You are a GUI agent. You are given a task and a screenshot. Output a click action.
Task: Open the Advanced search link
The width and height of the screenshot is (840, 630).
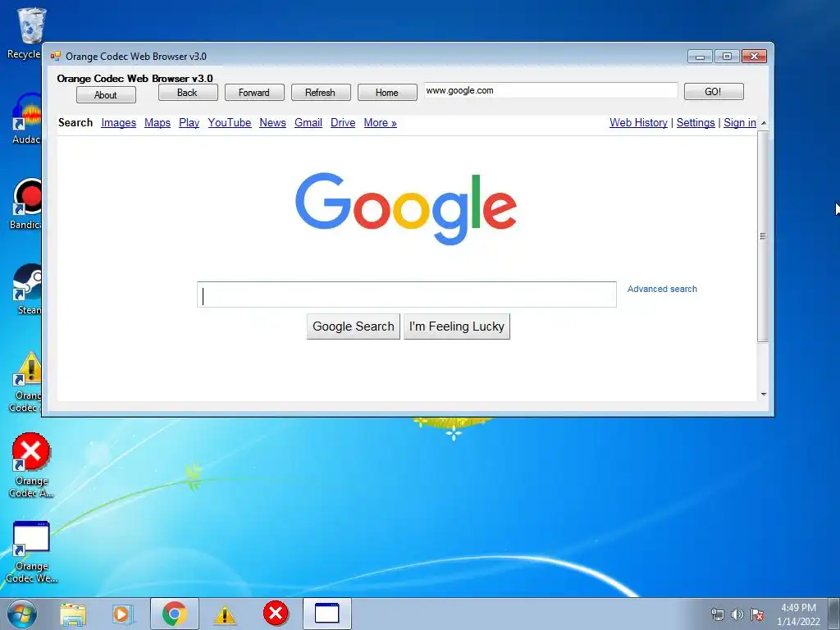coord(662,289)
